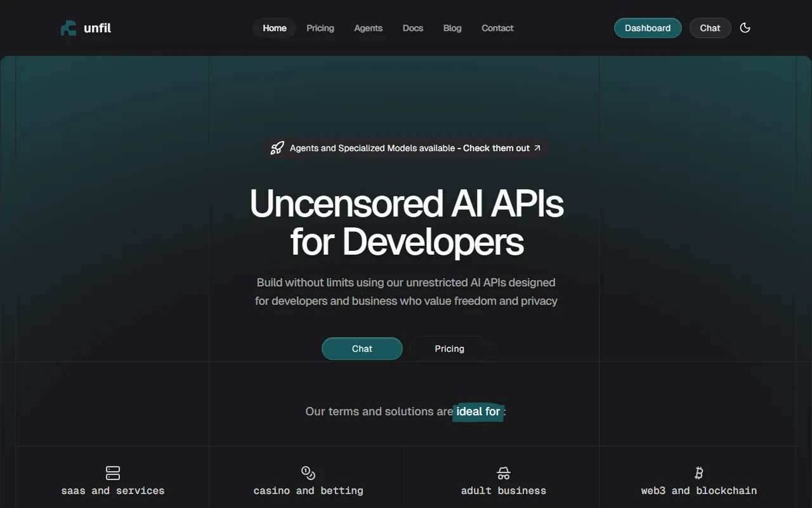Navigate to the Blog page

452,28
